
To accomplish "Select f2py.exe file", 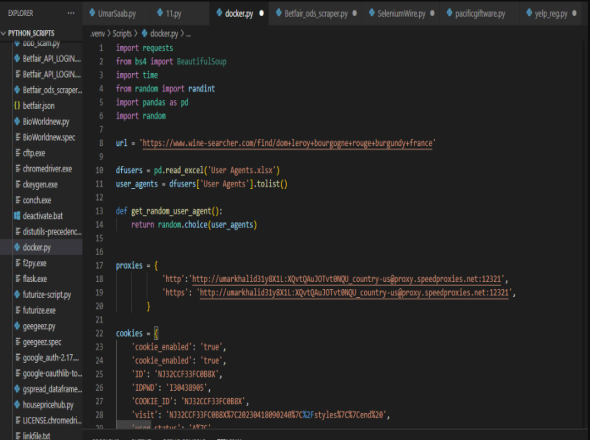I will click(34, 263).
